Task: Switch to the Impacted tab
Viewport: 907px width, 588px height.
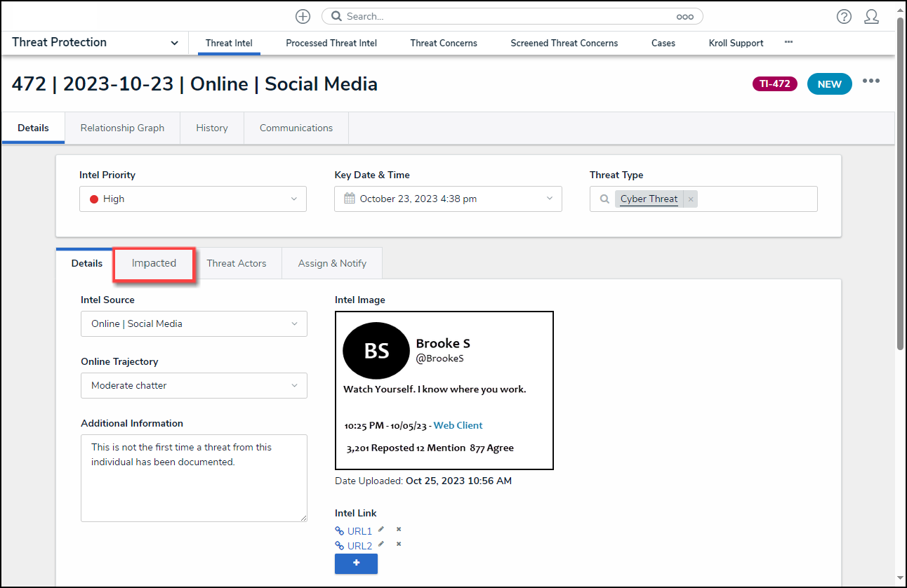Action: (x=154, y=264)
